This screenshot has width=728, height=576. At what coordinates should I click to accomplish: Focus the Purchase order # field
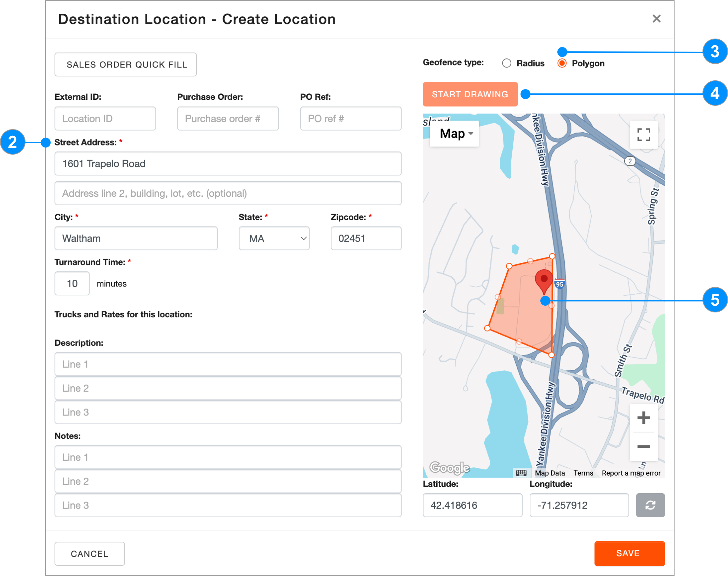point(228,119)
